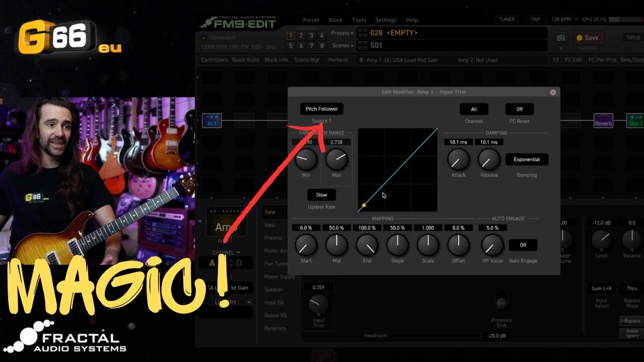This screenshot has height=362, width=644.
Task: Open the Scenes dropdown
Action: (342, 45)
